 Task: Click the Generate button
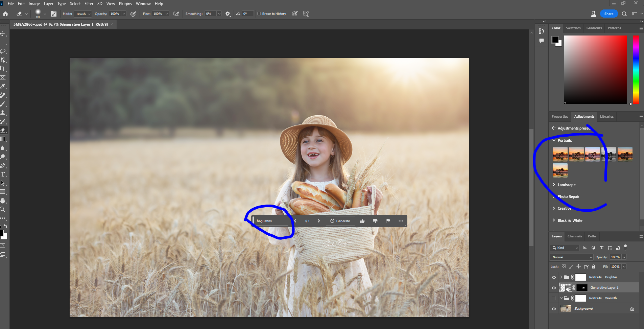pyautogui.click(x=340, y=221)
